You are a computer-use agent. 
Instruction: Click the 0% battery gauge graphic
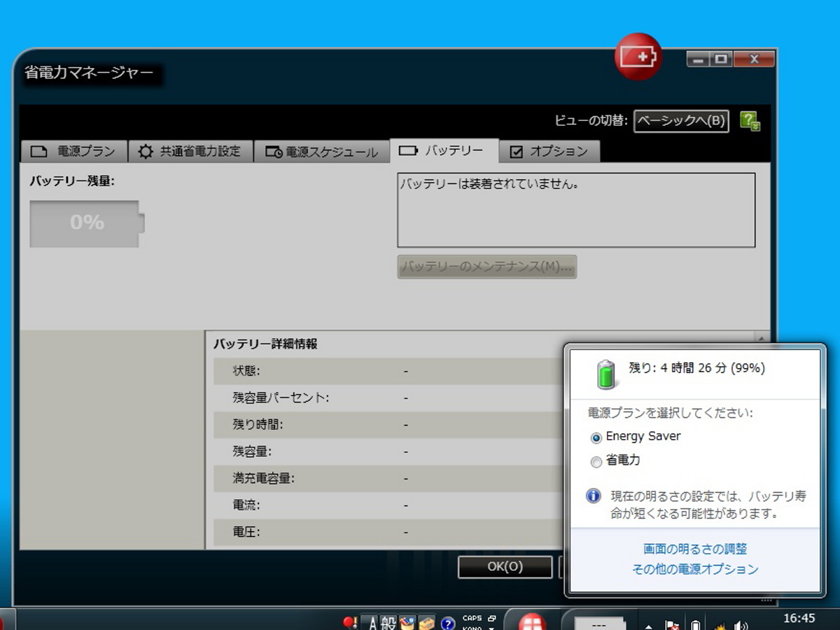point(86,223)
